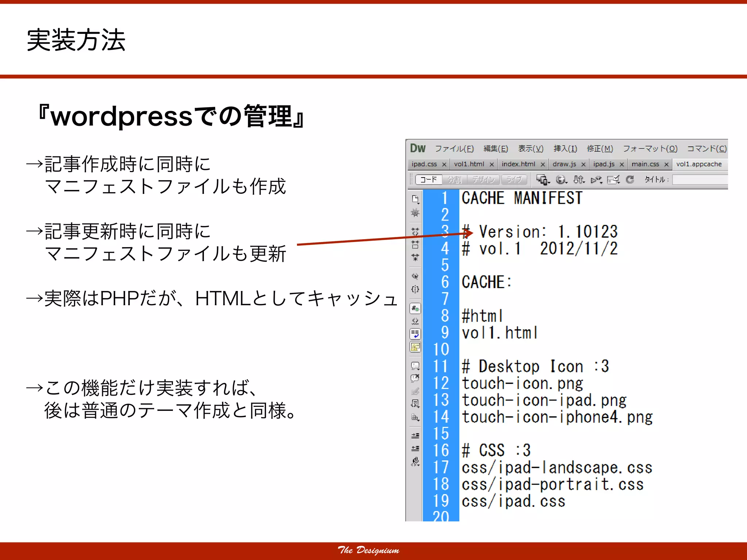Close the draw.js tab
This screenshot has height=560, width=747.
[x=583, y=165]
